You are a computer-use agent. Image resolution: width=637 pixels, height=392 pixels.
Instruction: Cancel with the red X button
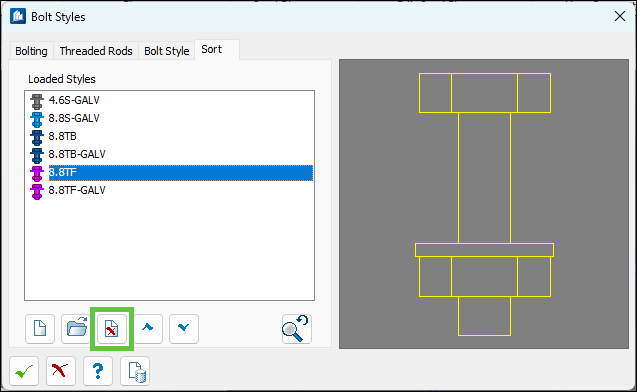click(x=61, y=371)
